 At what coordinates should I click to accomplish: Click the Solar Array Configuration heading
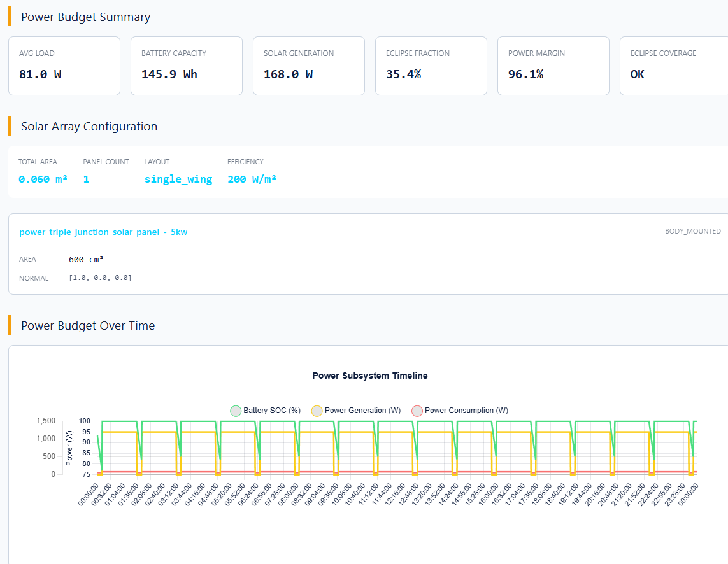[x=89, y=126]
